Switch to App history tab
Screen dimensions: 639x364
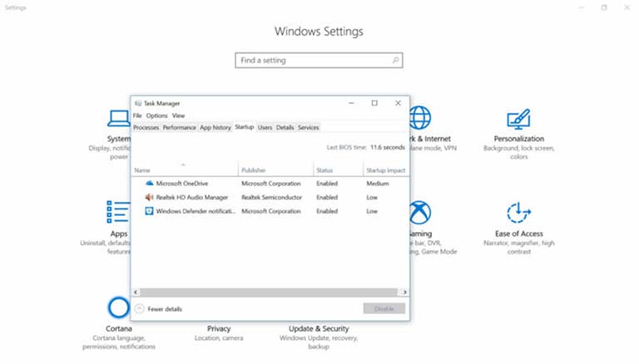[x=215, y=127]
